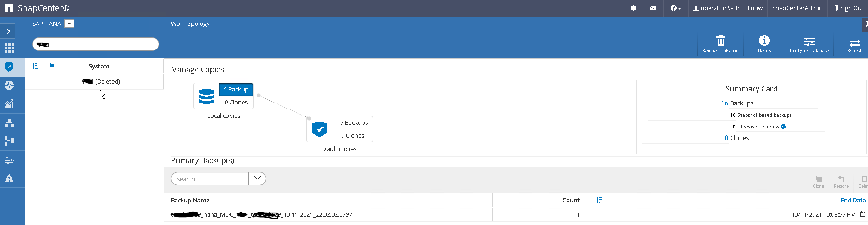Sign out of SnapCenter
Screen dimensions: 868x225
point(849,8)
